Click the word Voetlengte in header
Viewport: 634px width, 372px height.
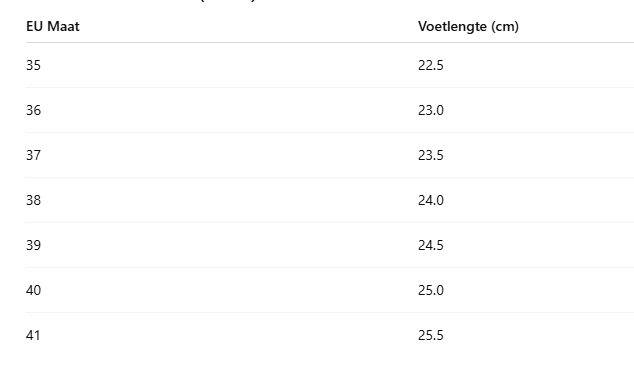click(452, 26)
